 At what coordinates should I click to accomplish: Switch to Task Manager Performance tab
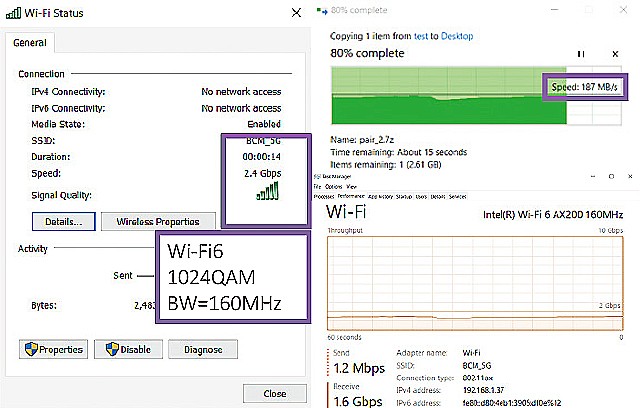(x=351, y=196)
